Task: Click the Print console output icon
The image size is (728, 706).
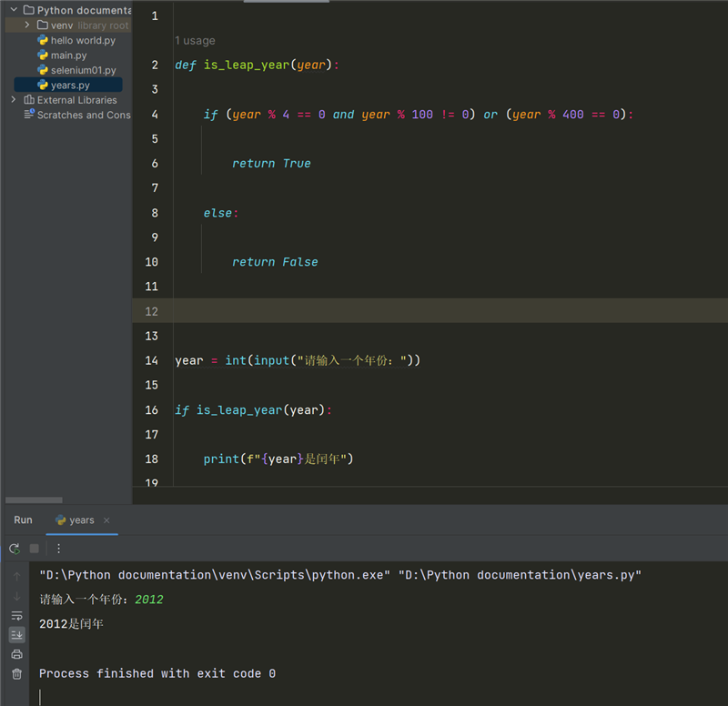Action: pos(16,654)
